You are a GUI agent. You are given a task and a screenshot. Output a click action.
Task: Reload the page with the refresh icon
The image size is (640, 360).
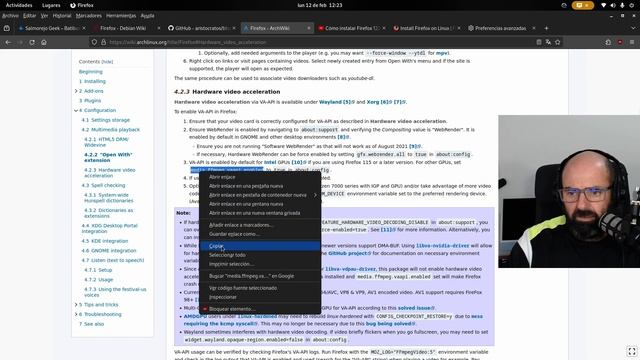[32, 42]
